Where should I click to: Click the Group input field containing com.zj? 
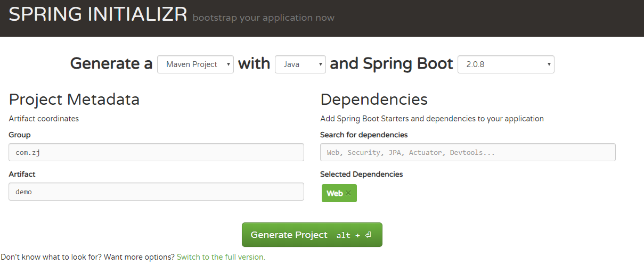[x=156, y=152]
